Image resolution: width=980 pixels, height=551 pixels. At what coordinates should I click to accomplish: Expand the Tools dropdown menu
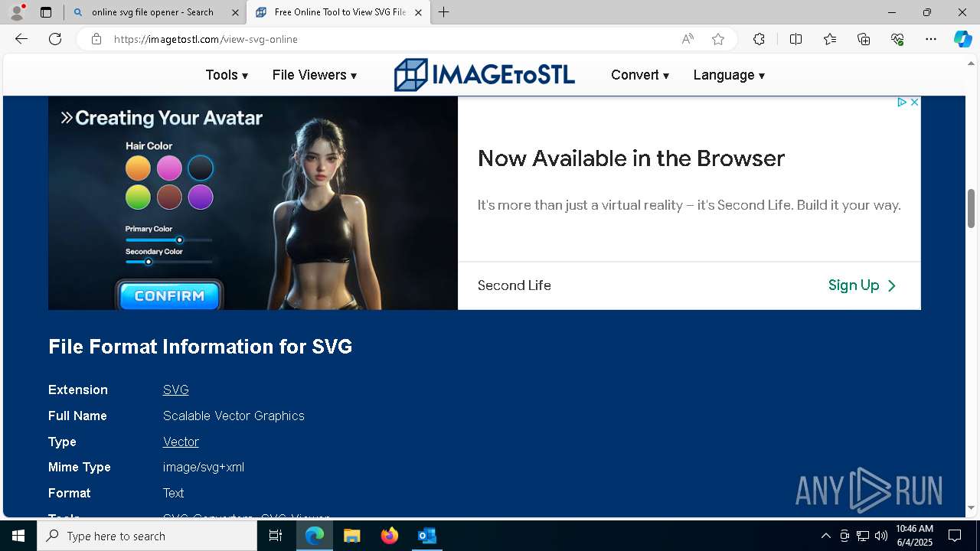point(227,75)
